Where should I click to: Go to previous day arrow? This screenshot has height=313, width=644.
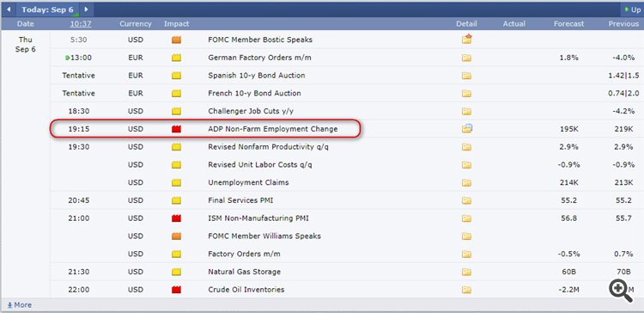(x=9, y=9)
